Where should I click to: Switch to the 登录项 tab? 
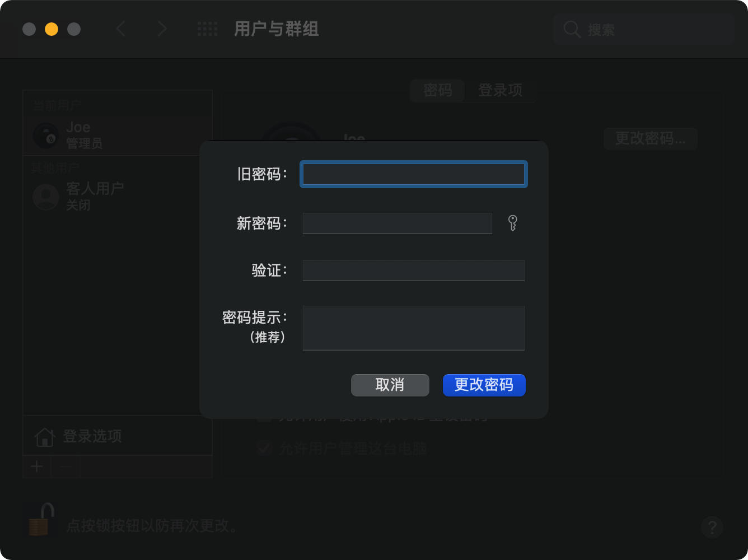tap(500, 90)
